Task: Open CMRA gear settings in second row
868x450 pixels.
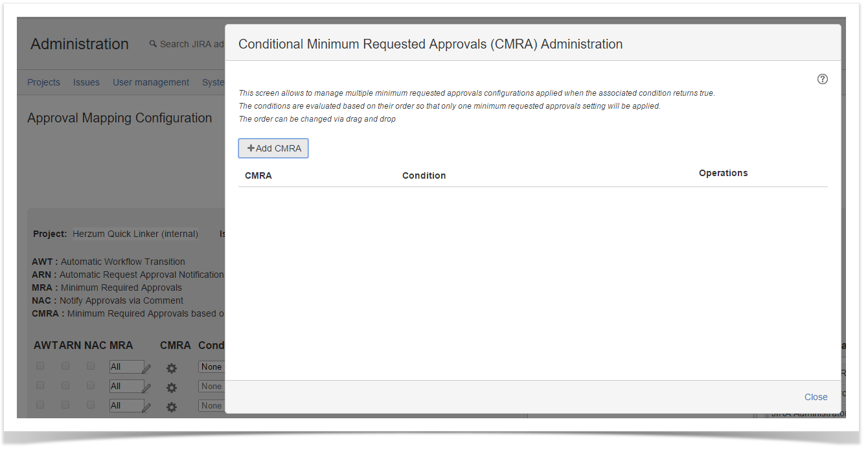Action: [171, 388]
